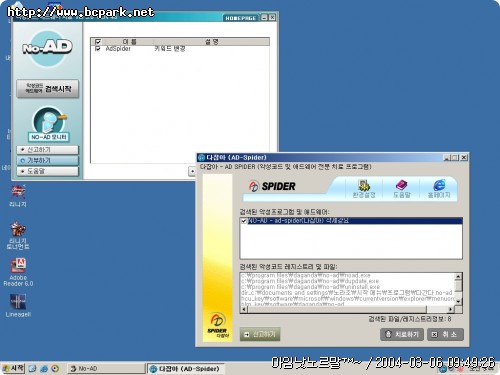Toggle the header select-all checkbox in No-AD list
Image resolution: width=500 pixels, height=375 pixels.
98,42
